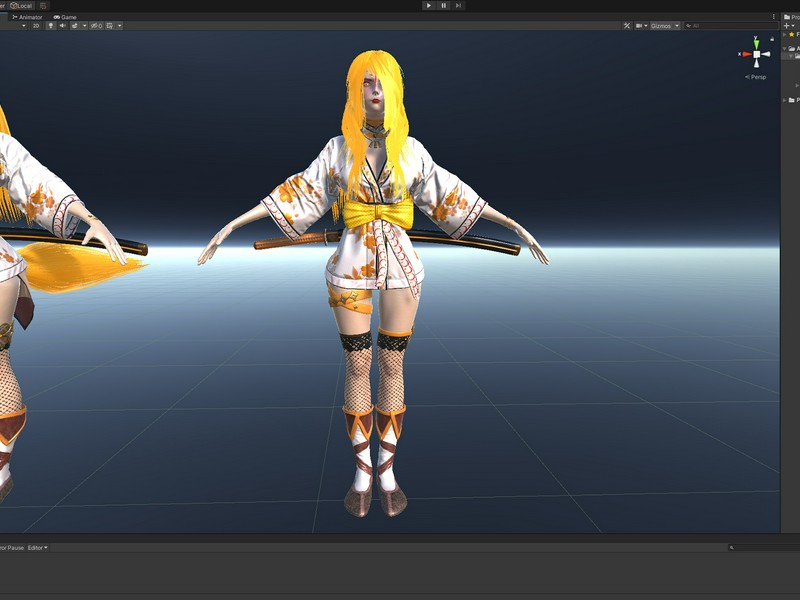This screenshot has width=800, height=600.
Task: Open the grid settings dropdown arrow
Action: (x=119, y=26)
